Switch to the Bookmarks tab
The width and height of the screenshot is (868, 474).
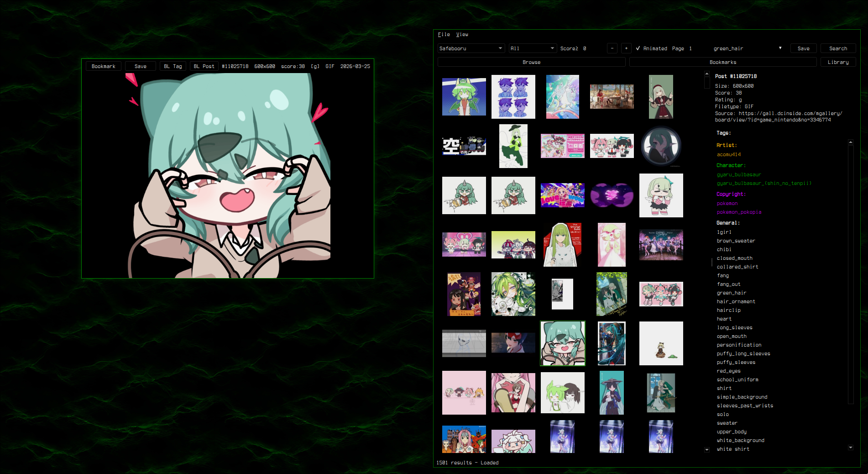[722, 62]
